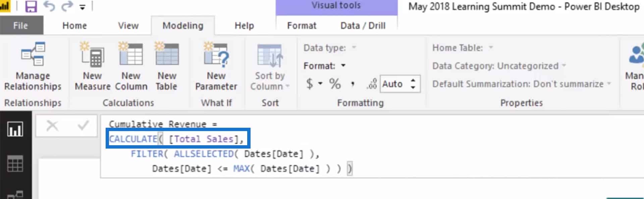644x199 pixels.
Task: Open the Home ribbon tab
Action: point(74,26)
